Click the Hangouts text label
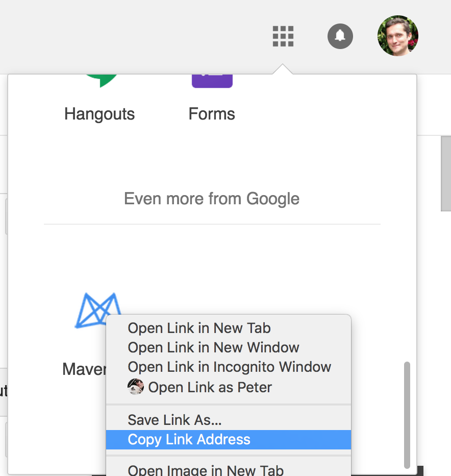451x476 pixels. pos(99,114)
